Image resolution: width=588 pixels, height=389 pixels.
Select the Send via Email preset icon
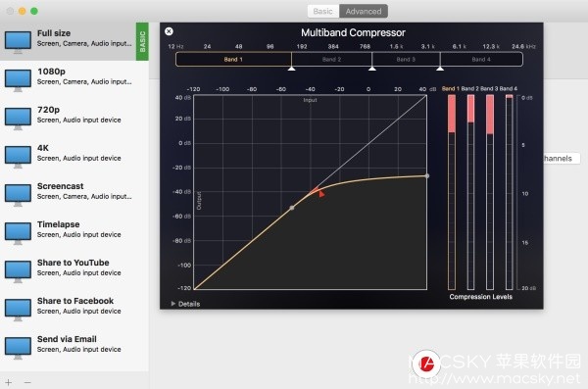pyautogui.click(x=18, y=348)
